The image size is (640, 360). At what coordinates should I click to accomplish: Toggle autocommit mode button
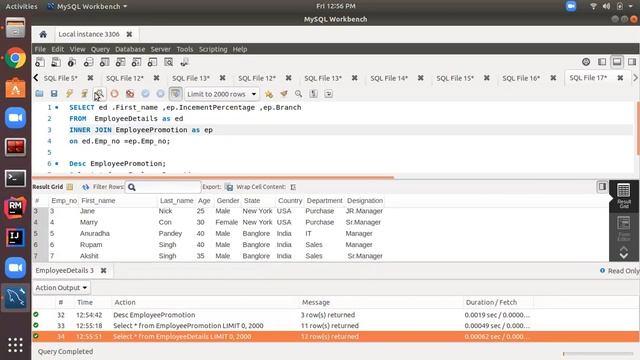[x=176, y=93]
